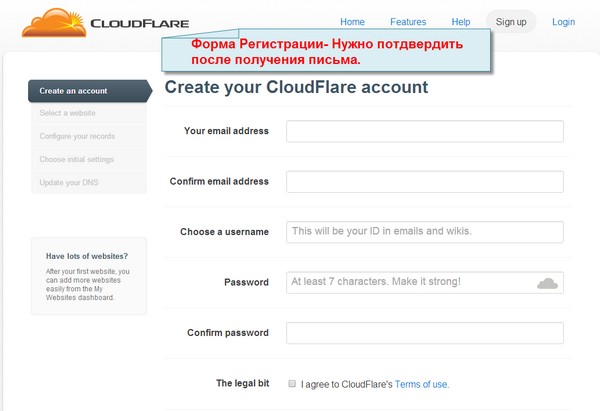
Task: Select the Select a website step
Action: tap(89, 113)
